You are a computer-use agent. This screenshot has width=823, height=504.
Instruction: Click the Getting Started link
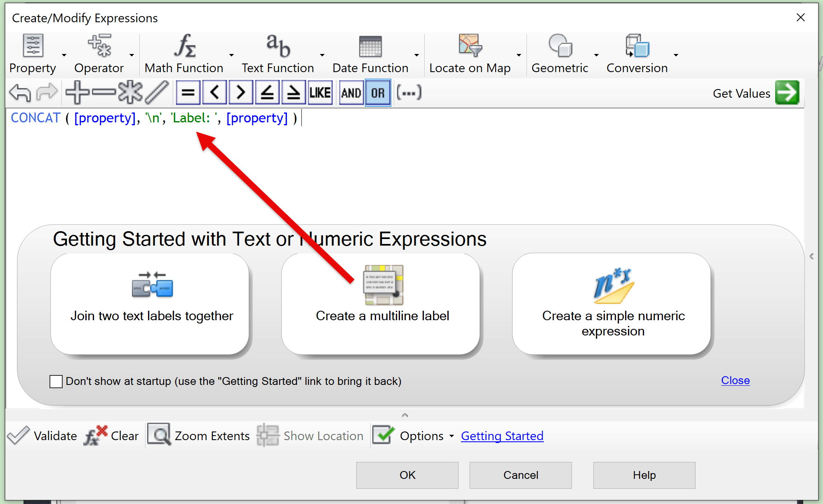coord(502,436)
